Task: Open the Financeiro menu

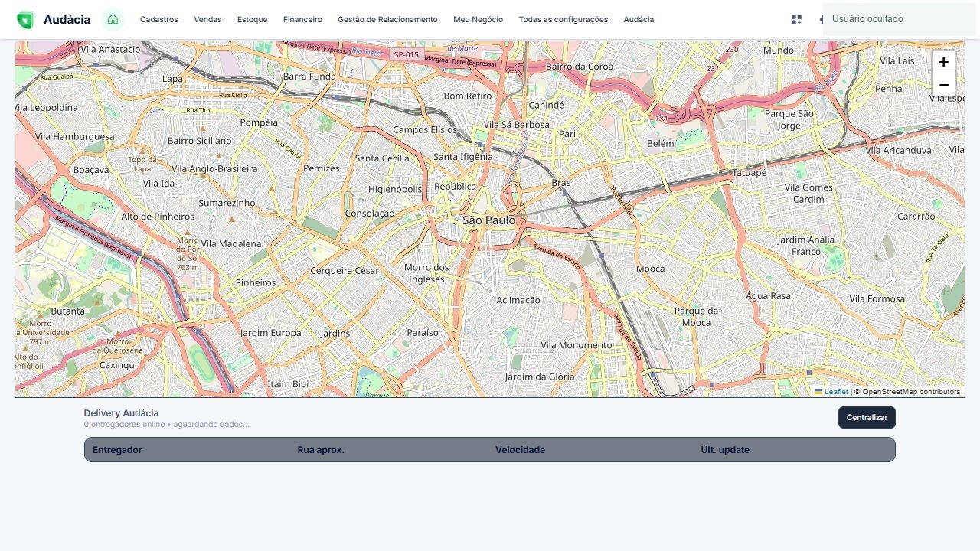Action: (x=302, y=20)
